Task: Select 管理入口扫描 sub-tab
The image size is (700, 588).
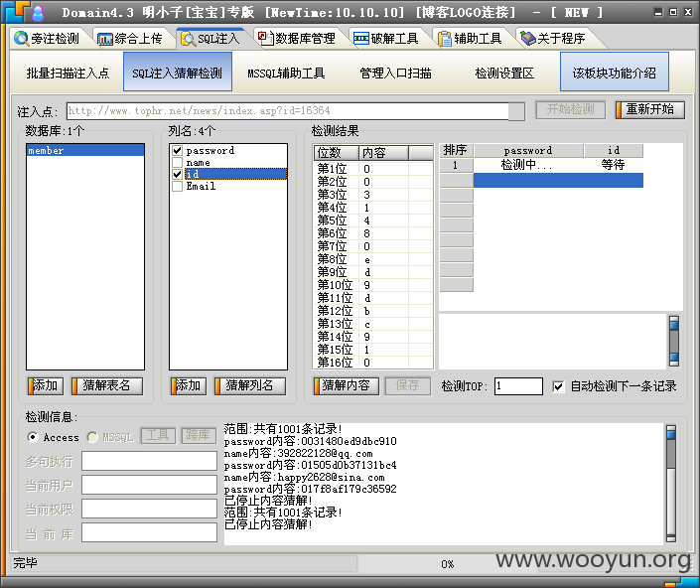Action: click(x=395, y=73)
